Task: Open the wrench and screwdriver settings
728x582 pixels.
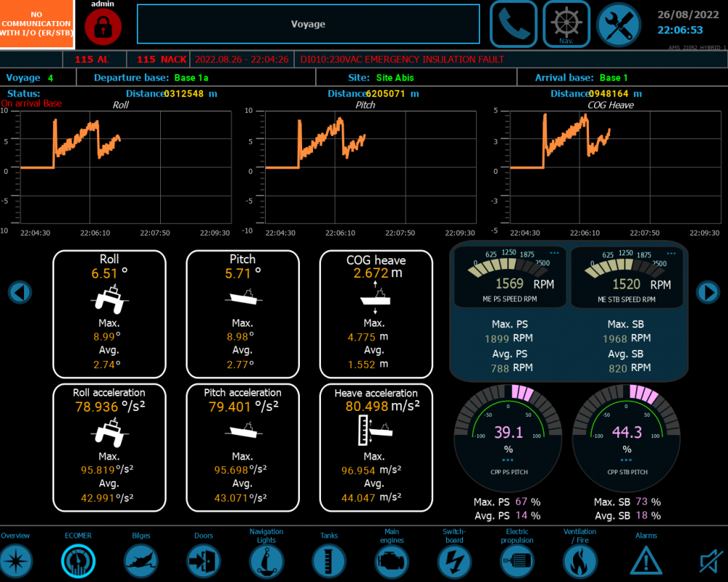Action: point(618,24)
